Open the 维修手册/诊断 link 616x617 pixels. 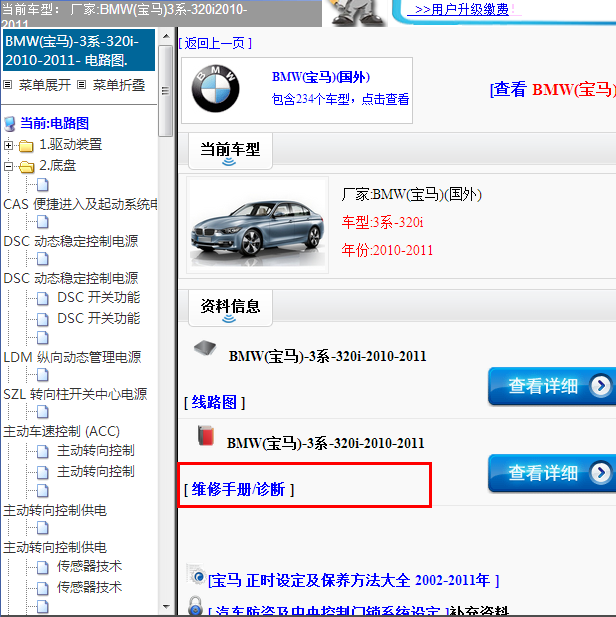click(239, 489)
